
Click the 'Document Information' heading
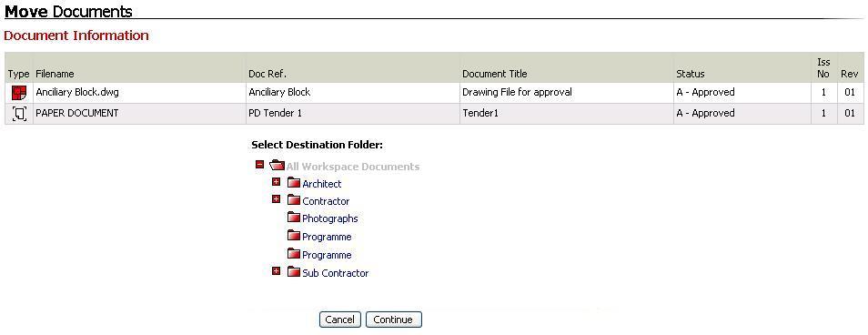76,36
